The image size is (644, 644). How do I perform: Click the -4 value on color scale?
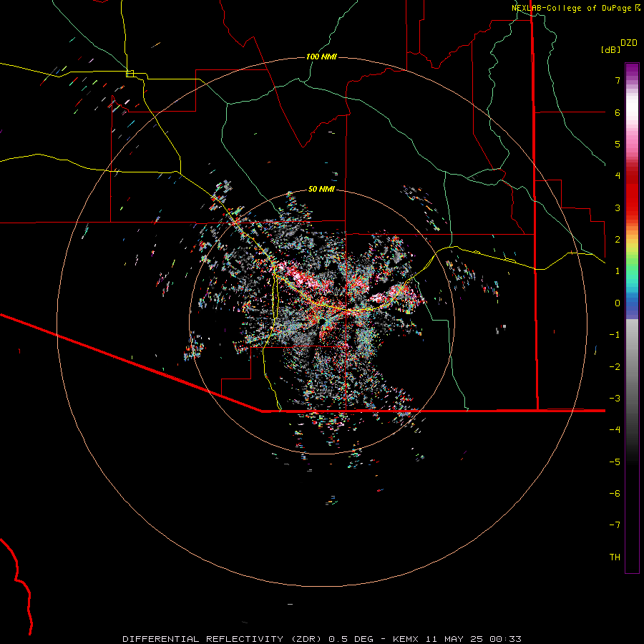[615, 430]
